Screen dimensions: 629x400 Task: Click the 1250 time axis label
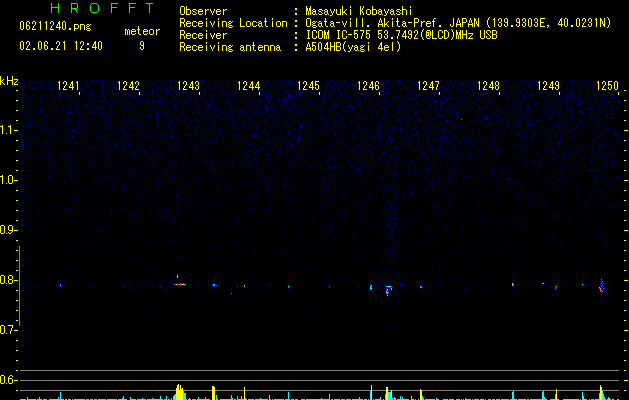point(607,86)
